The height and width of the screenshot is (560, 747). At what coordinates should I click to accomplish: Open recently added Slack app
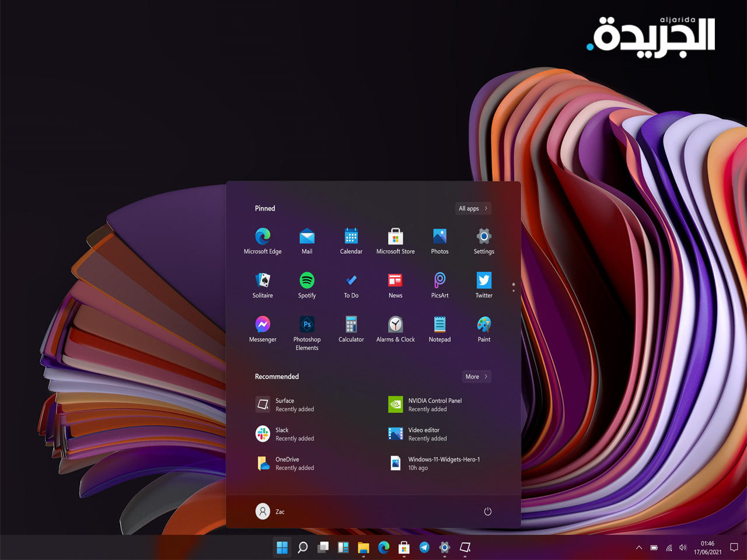[x=286, y=434]
